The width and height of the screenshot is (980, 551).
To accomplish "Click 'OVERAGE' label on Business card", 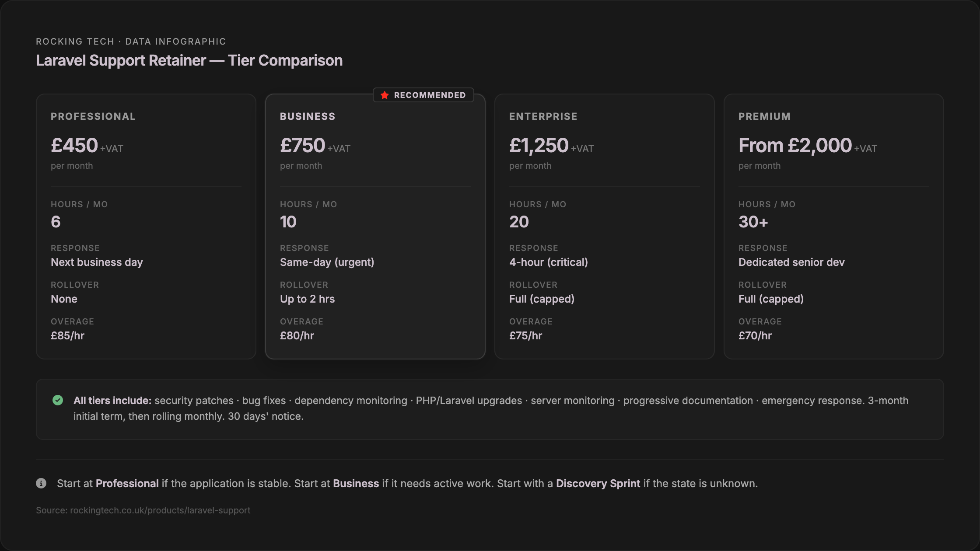I will [302, 321].
